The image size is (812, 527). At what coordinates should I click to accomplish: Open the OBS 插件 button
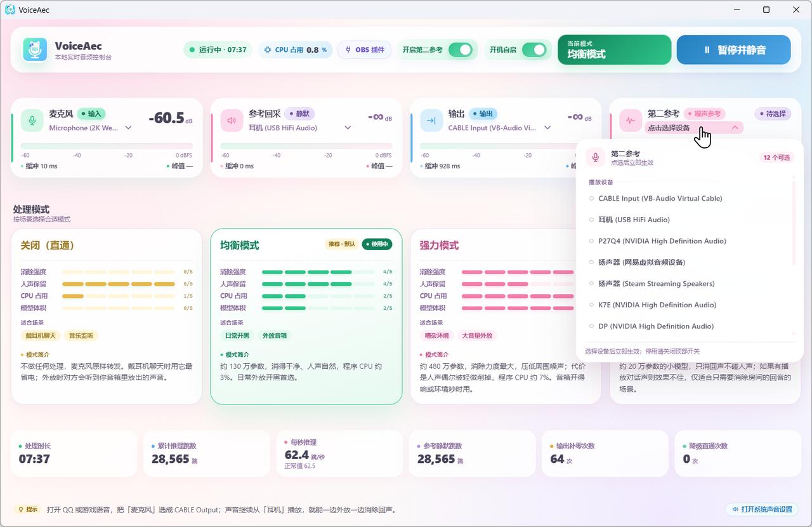pos(364,50)
